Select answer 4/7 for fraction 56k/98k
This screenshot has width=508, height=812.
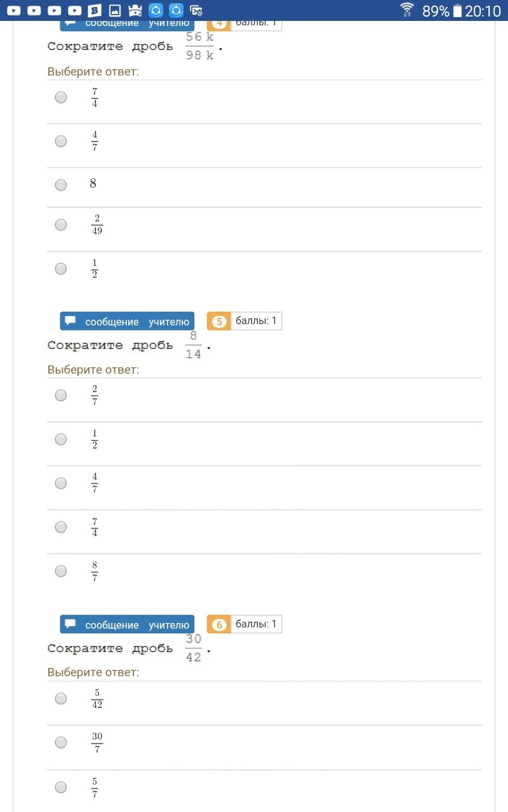[x=61, y=141]
